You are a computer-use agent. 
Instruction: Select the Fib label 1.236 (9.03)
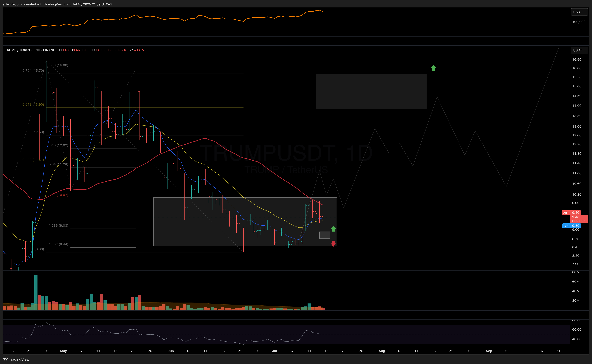coord(58,226)
